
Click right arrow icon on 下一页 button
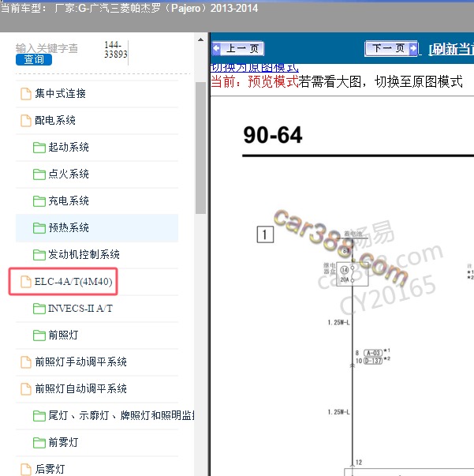pos(413,48)
